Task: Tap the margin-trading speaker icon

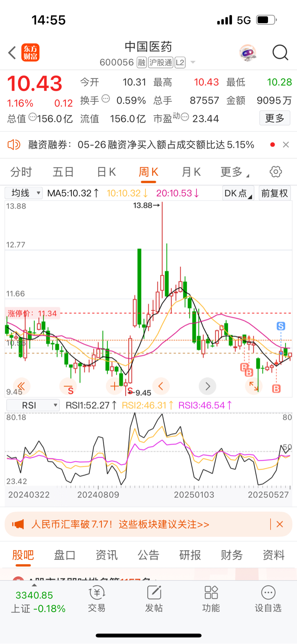Action: [x=14, y=145]
